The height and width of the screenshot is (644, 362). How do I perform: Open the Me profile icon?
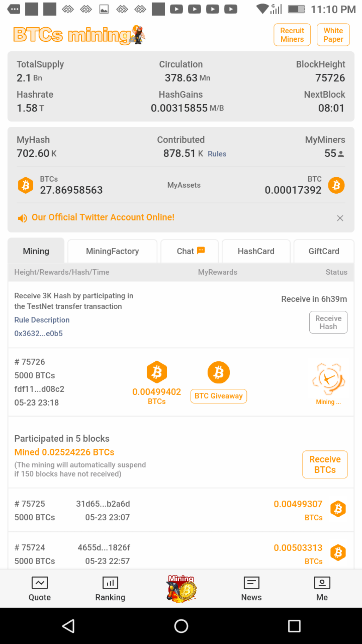pyautogui.click(x=322, y=582)
